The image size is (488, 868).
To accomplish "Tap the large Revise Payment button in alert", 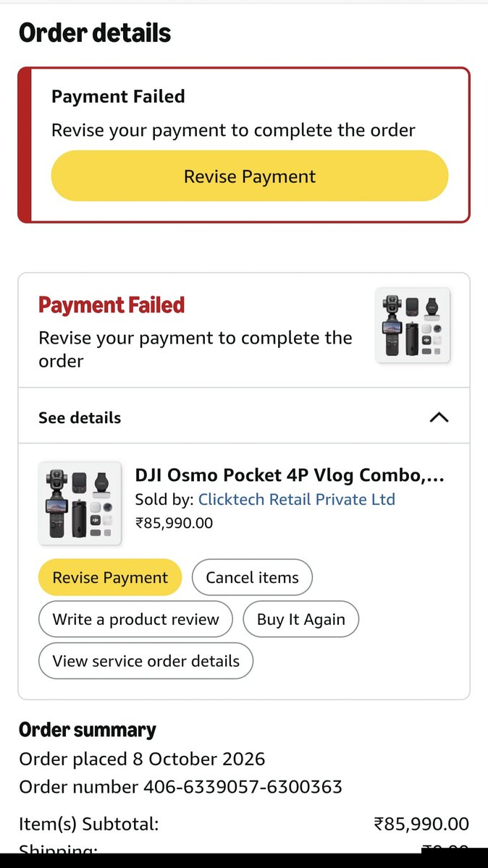I will tap(250, 176).
